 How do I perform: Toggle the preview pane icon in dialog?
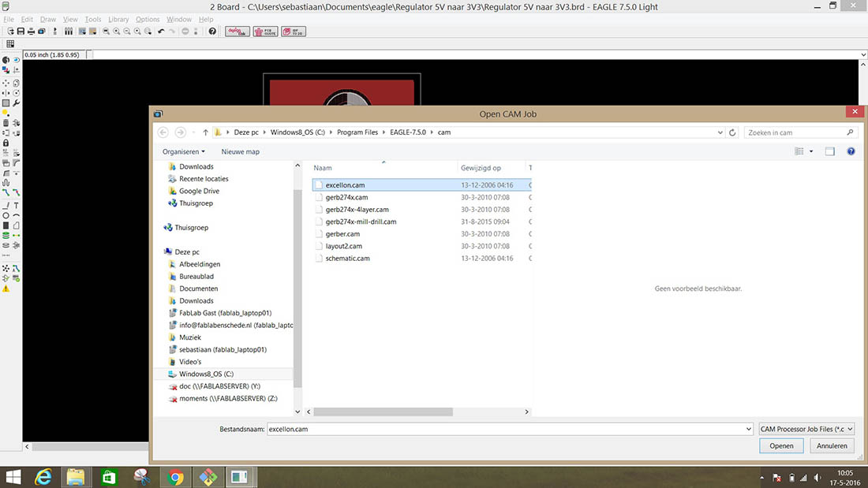(x=829, y=151)
